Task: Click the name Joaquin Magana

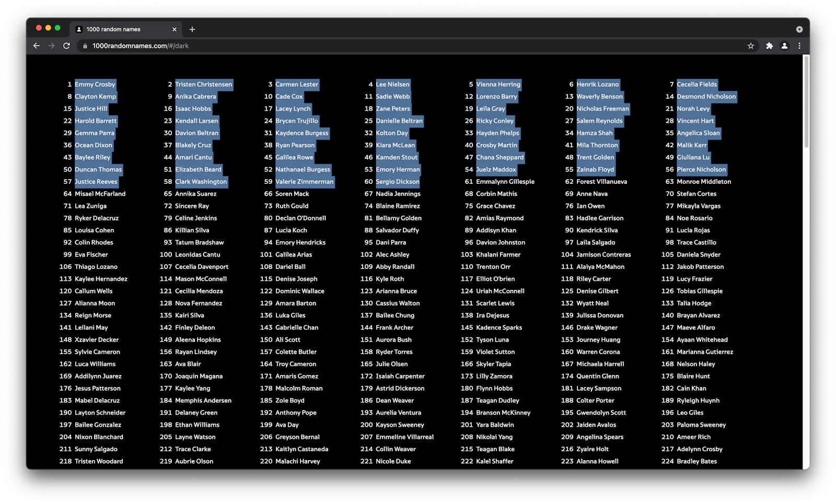Action: point(199,377)
